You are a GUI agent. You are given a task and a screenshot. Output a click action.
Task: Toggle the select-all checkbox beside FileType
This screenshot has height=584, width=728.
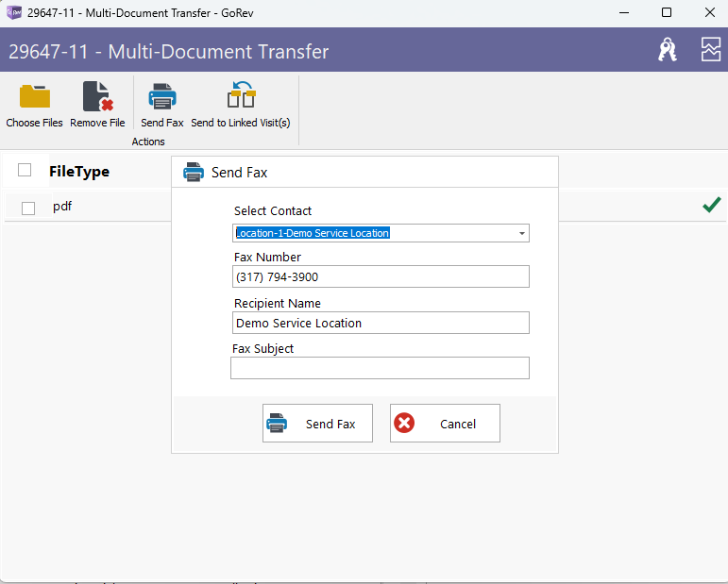click(x=25, y=171)
